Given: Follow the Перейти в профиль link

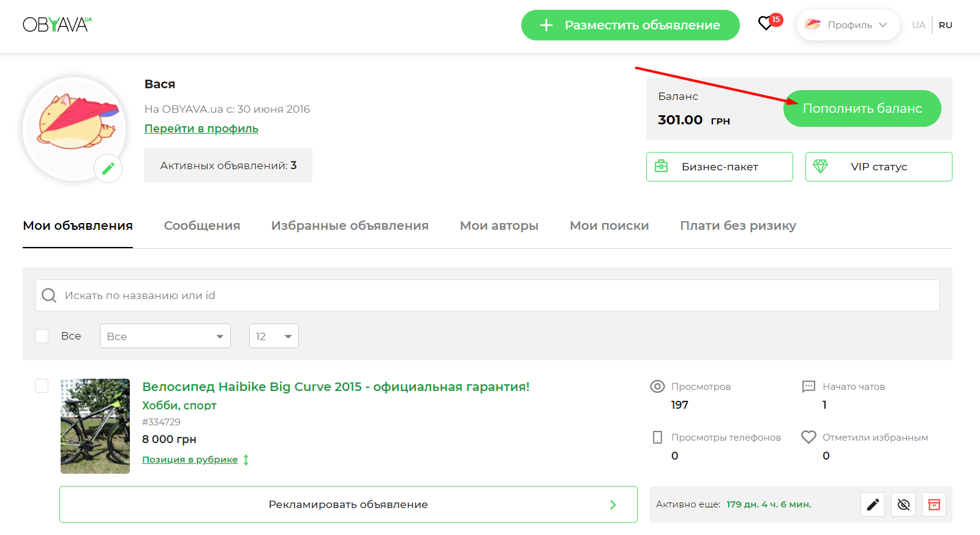Looking at the screenshot, I should pyautogui.click(x=201, y=129).
